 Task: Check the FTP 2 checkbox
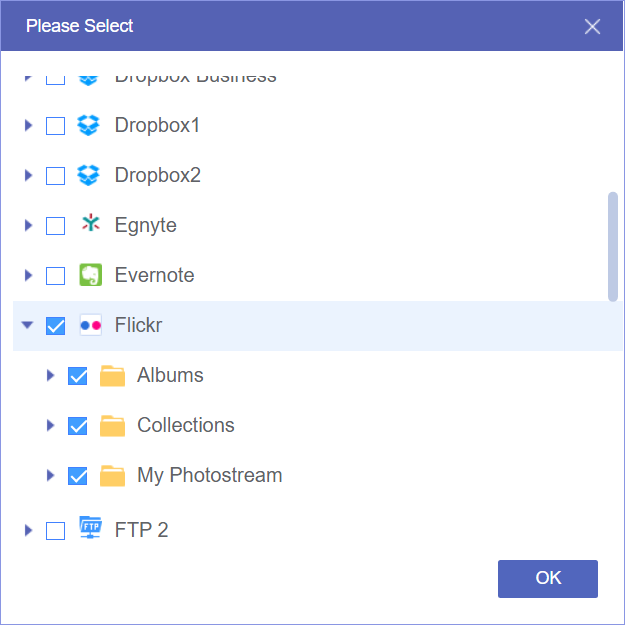click(56, 530)
